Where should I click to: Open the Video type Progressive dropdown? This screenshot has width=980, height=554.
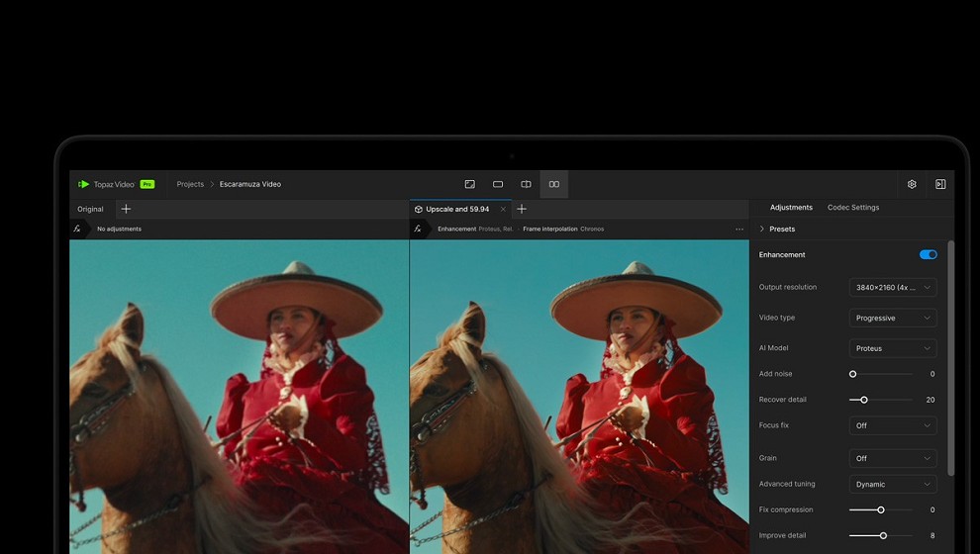pos(893,318)
